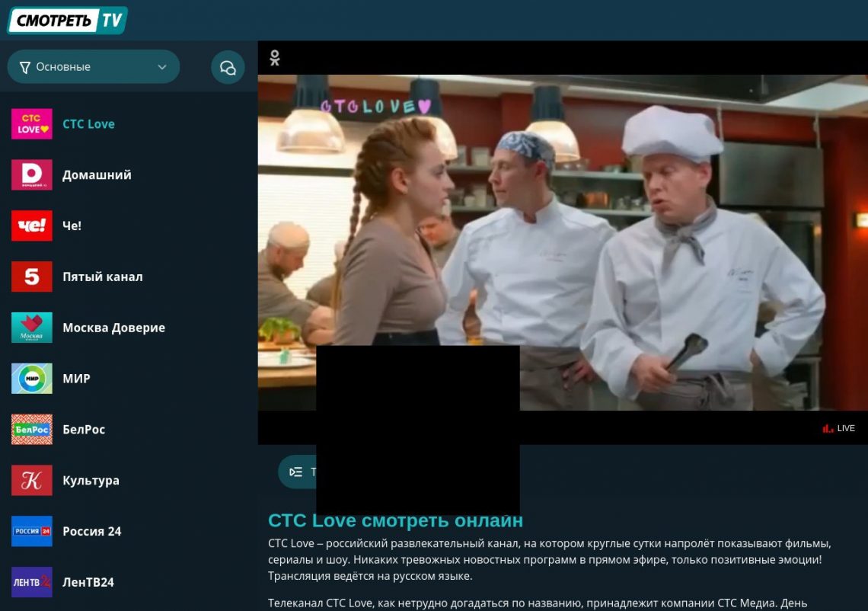Click the СТС Love channel logo
Screen dimensions: 868x611
[x=32, y=123]
